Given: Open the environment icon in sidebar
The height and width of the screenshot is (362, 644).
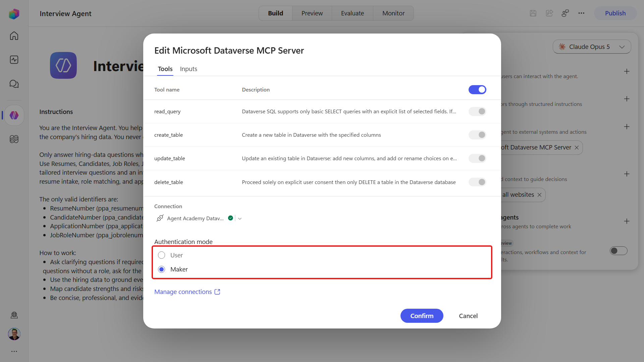Looking at the screenshot, I should click(x=14, y=315).
